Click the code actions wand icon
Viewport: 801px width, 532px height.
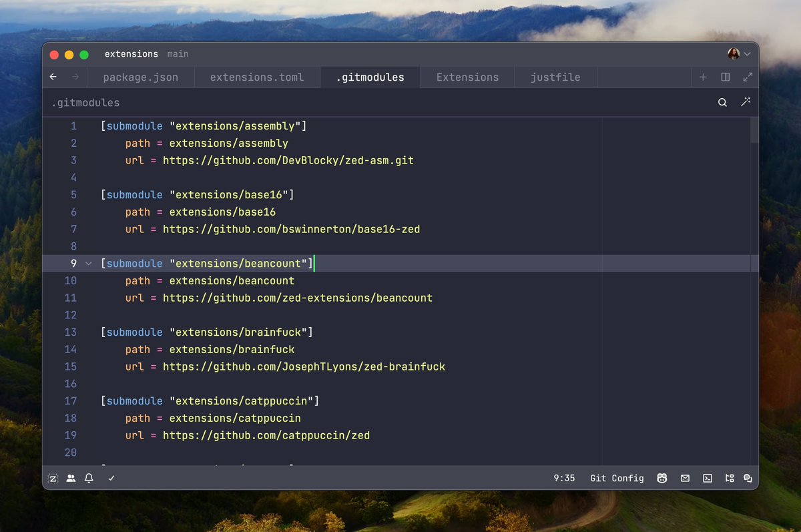click(746, 102)
